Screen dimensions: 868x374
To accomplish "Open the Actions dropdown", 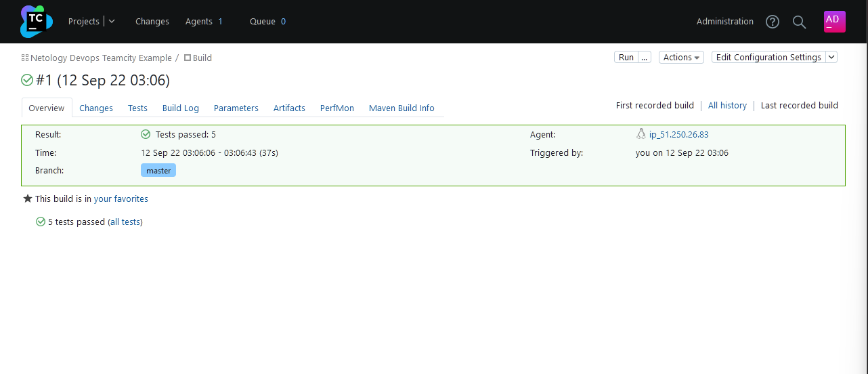I will pos(680,58).
